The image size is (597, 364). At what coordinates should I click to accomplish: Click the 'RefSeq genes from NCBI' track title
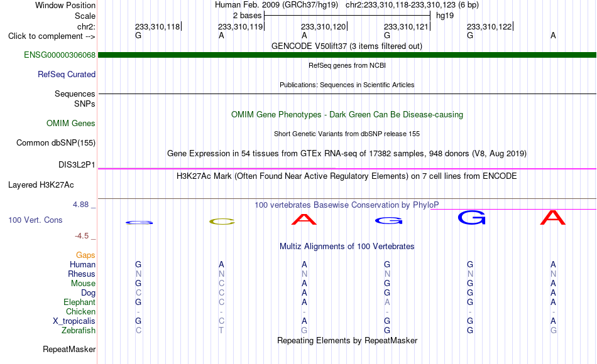click(347, 65)
